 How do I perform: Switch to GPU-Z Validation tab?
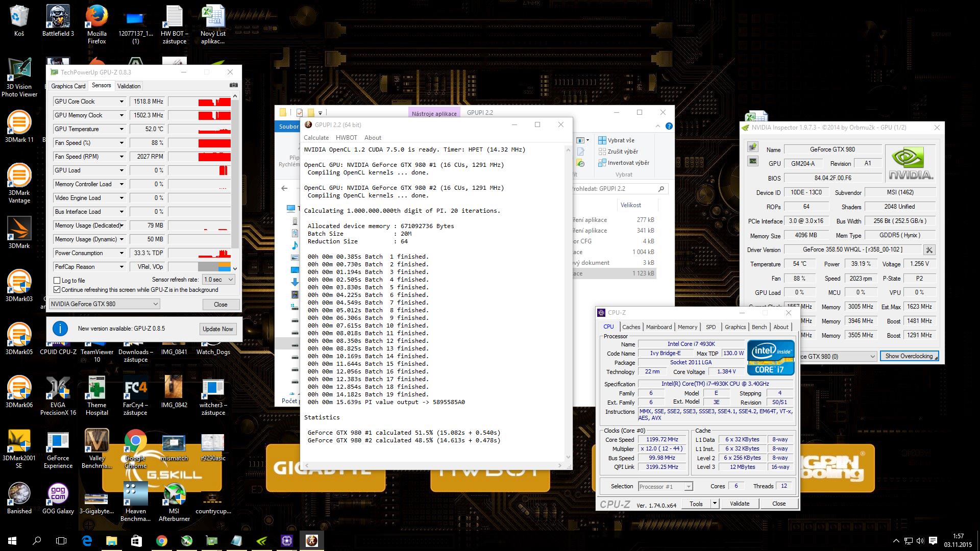click(129, 86)
